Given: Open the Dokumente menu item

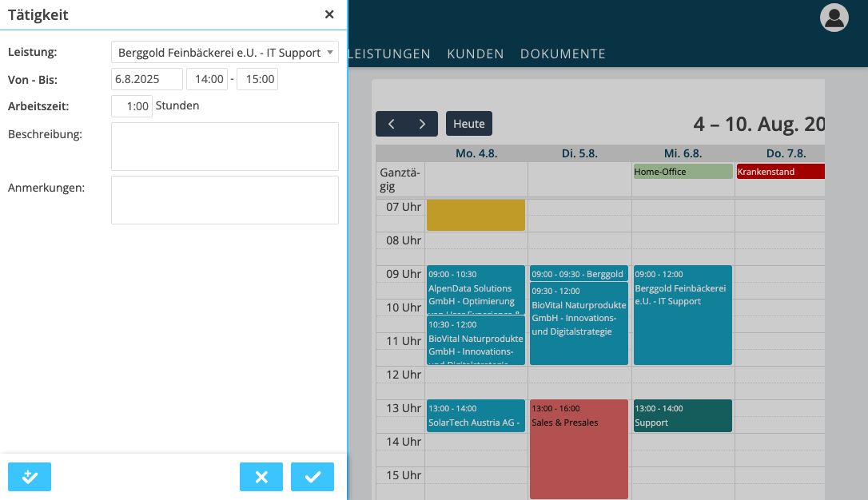Looking at the screenshot, I should (x=563, y=54).
